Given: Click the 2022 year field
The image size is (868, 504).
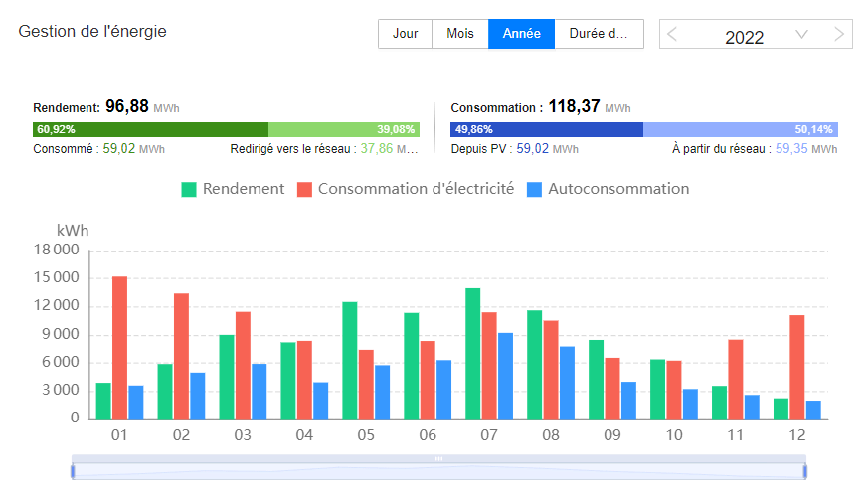Looking at the screenshot, I should (x=744, y=38).
